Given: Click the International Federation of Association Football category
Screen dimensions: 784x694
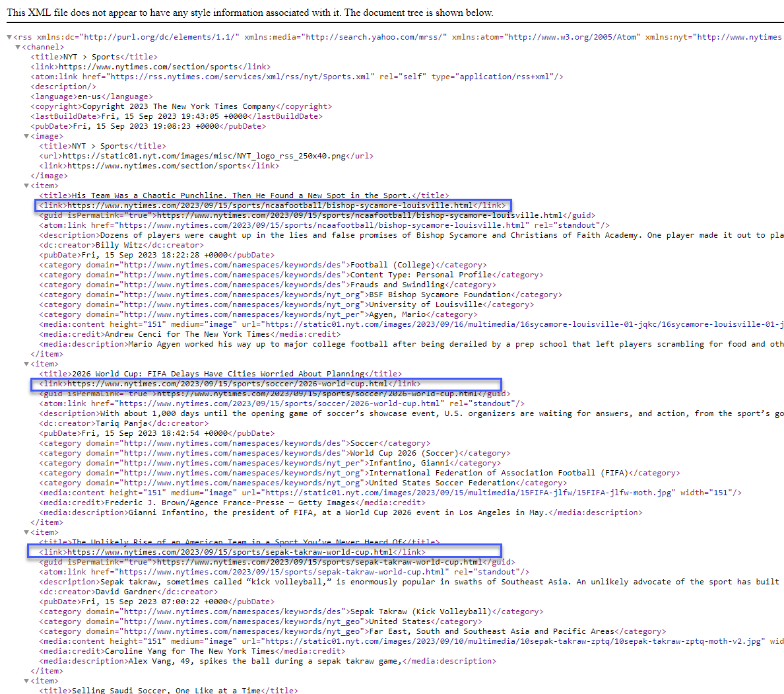Looking at the screenshot, I should (360, 473).
